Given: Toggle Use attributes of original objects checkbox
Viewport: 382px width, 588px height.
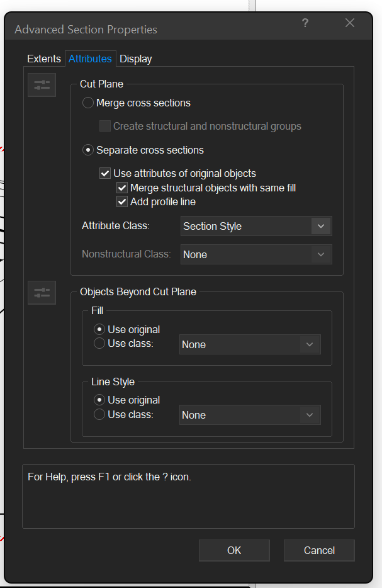Looking at the screenshot, I should click(x=105, y=173).
